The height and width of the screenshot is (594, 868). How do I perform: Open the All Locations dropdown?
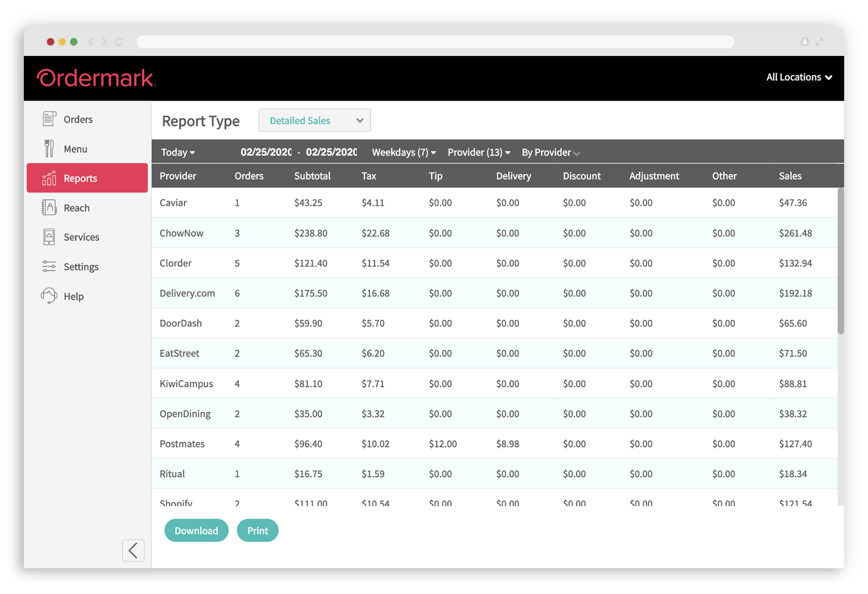tap(799, 77)
